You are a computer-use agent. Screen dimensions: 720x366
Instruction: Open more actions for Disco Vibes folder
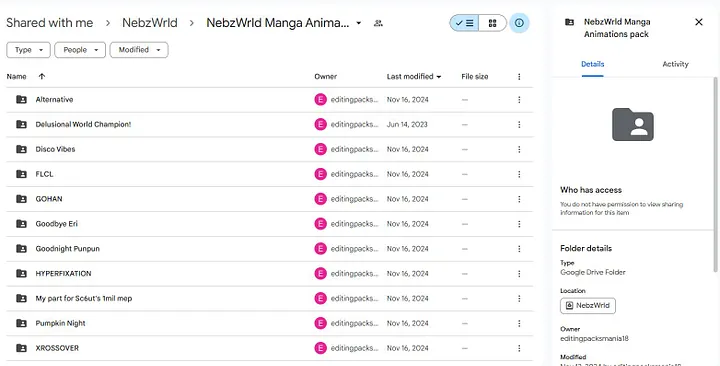click(519, 149)
